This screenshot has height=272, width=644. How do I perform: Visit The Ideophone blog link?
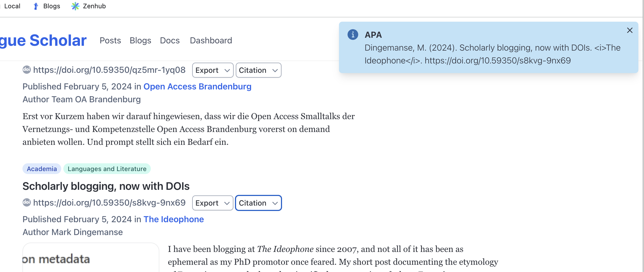[x=173, y=219]
